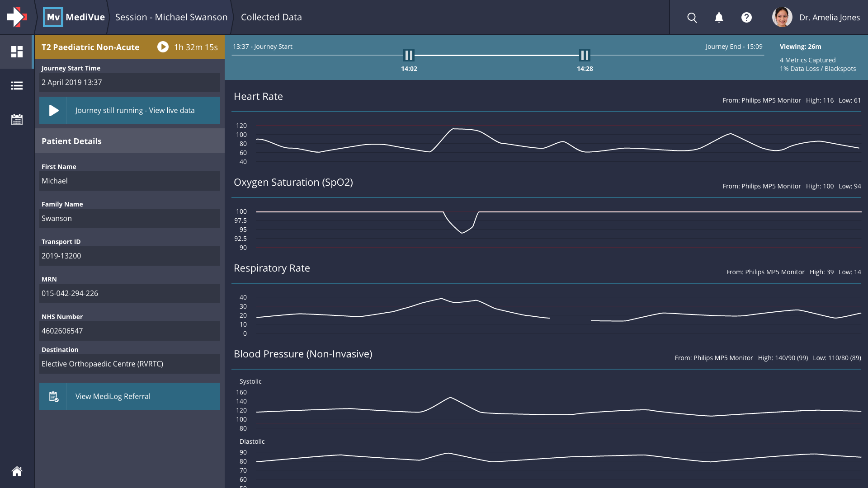The image size is (868, 488).
Task: Select the 14:02 timeline pause marker
Action: 408,56
